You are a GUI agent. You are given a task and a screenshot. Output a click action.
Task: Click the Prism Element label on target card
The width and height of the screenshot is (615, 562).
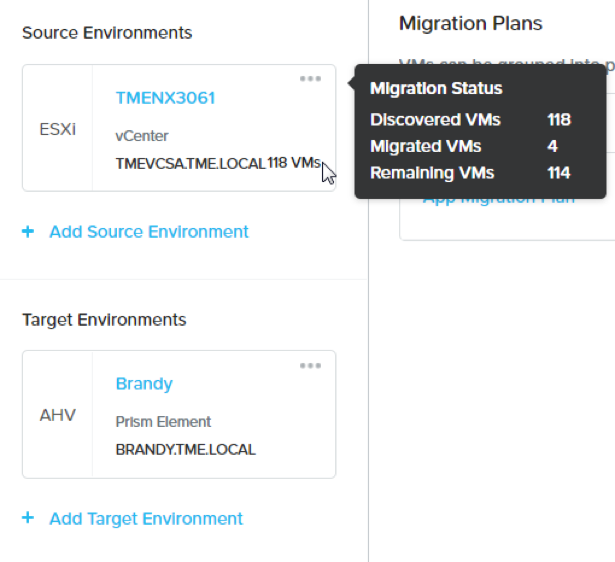(x=163, y=422)
